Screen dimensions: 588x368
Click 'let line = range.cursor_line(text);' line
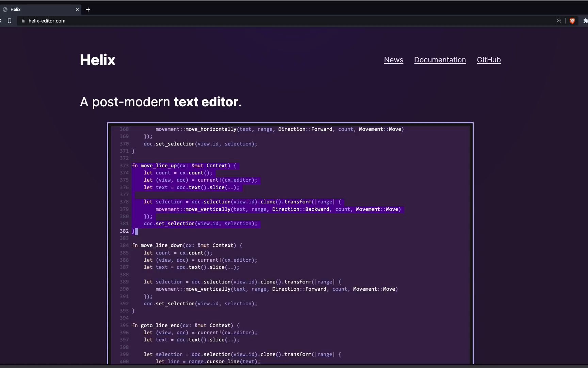[x=208, y=362]
